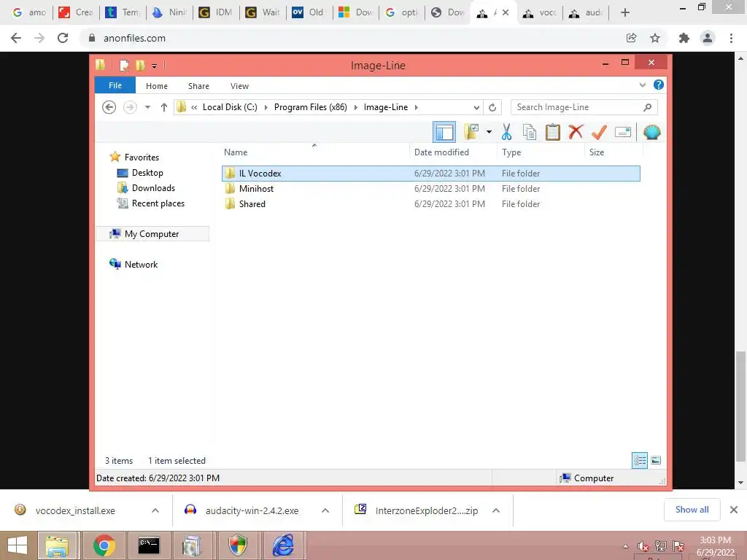Select the Minihost folder
Screen dimensions: 747x560
pyautogui.click(x=430, y=189)
